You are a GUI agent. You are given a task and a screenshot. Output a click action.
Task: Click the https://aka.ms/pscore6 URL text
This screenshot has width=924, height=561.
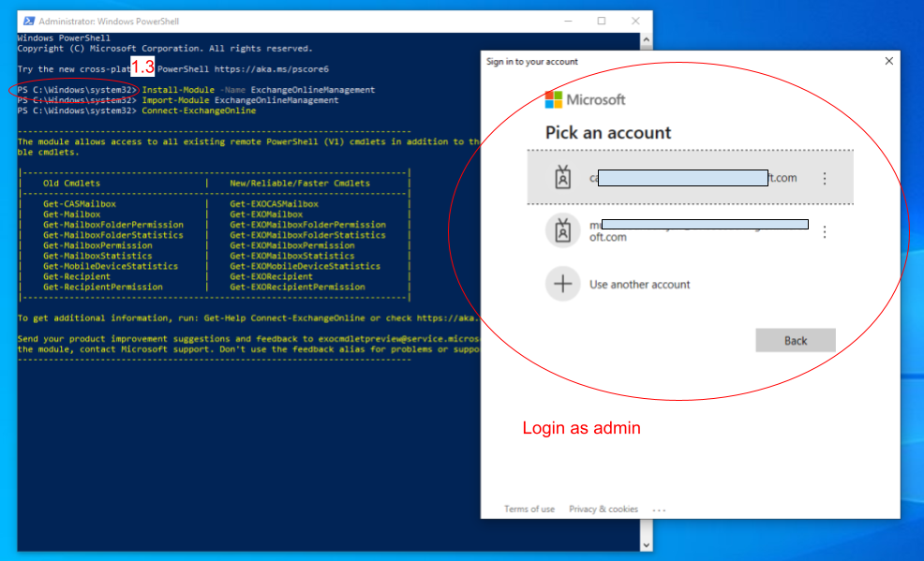point(271,69)
